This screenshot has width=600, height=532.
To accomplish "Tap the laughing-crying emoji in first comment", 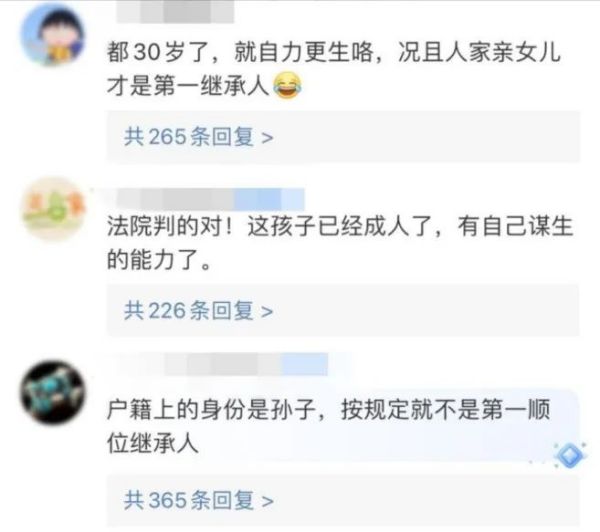I will click(x=287, y=86).
